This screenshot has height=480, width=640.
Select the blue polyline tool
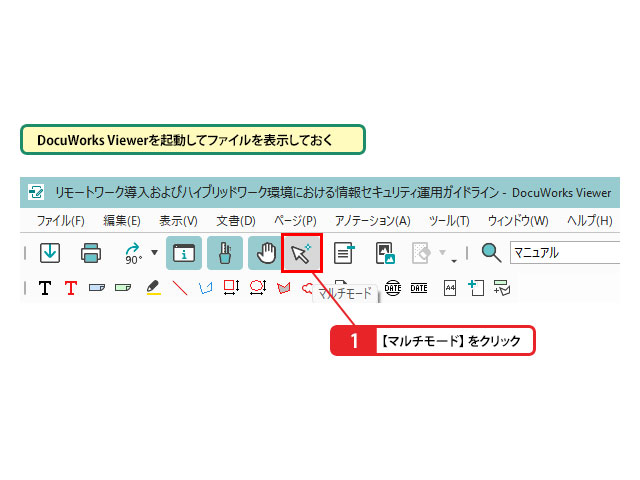point(206,288)
